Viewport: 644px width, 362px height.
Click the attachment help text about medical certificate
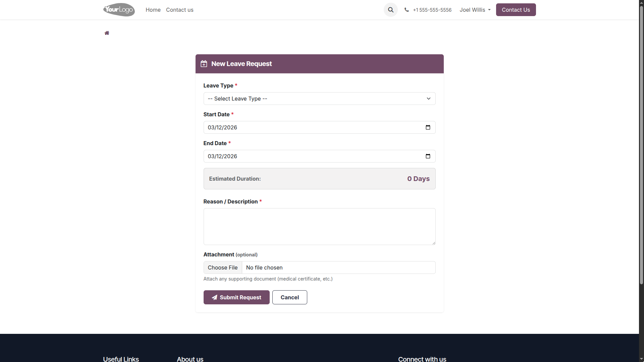tap(268, 279)
